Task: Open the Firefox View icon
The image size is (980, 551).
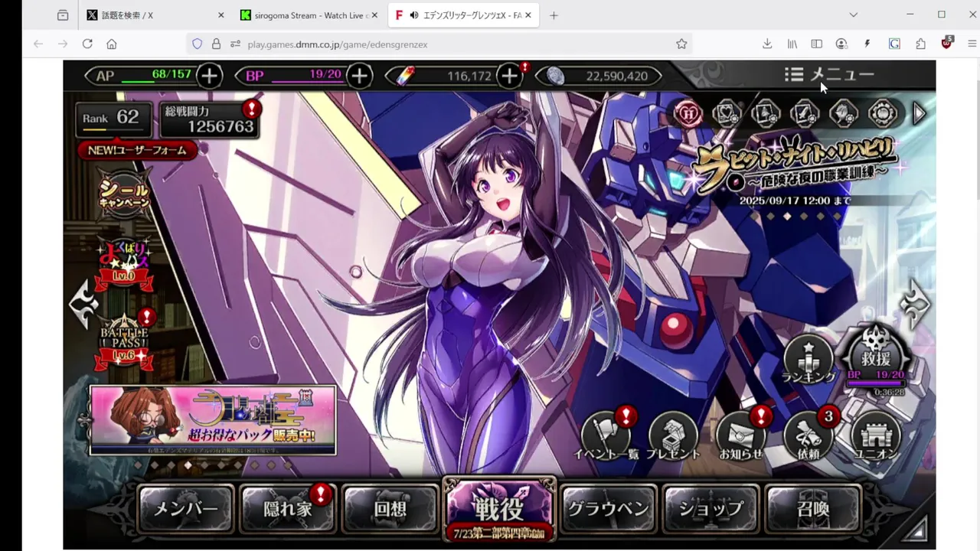Action: [x=63, y=15]
